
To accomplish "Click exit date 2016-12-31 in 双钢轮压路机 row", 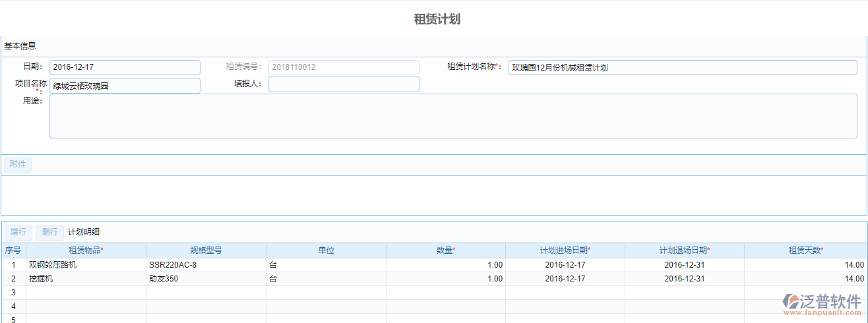I will (x=685, y=265).
